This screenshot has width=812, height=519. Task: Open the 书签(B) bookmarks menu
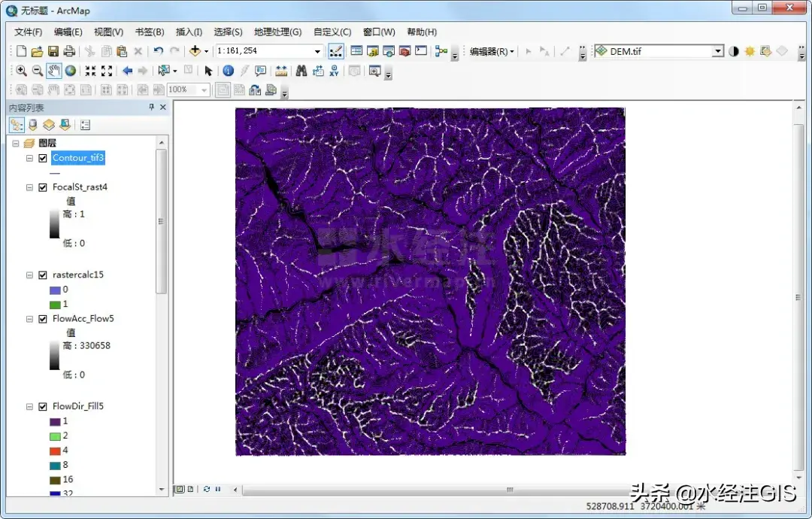click(x=149, y=32)
